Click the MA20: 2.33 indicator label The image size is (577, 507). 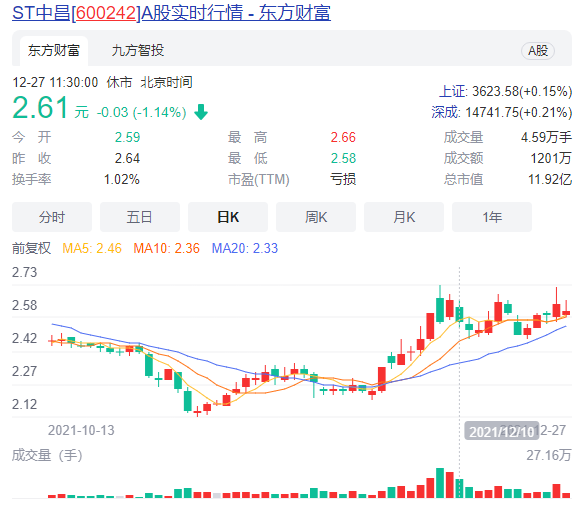click(x=245, y=248)
